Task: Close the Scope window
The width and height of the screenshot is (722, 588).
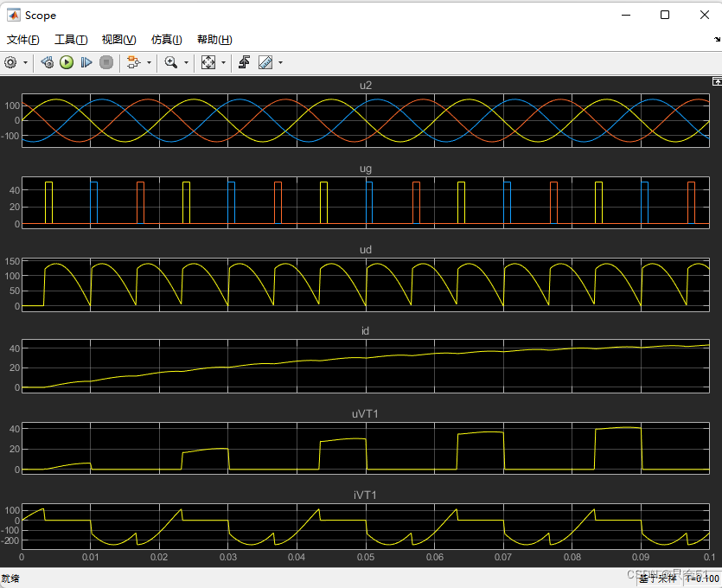Action: (x=705, y=15)
